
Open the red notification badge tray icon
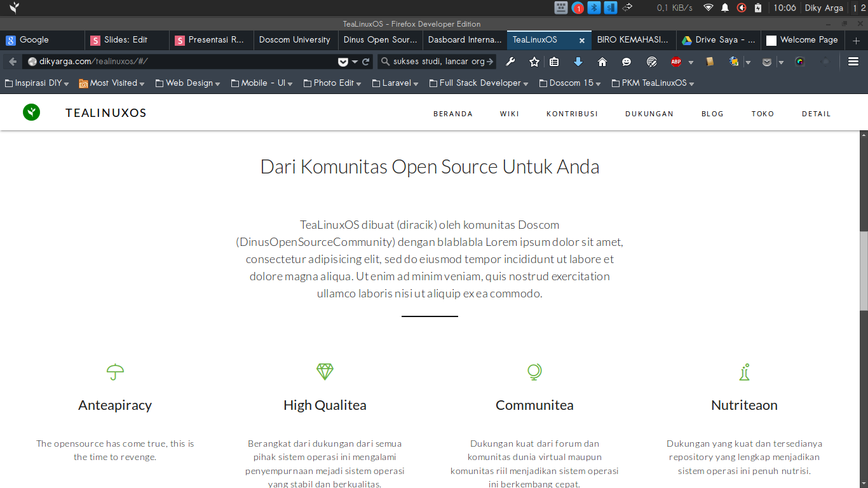point(578,8)
